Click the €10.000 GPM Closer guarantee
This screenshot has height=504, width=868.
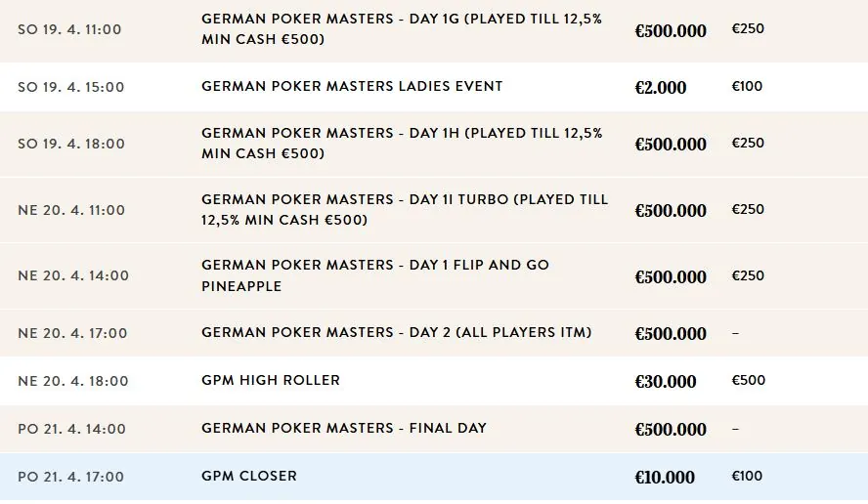click(665, 477)
